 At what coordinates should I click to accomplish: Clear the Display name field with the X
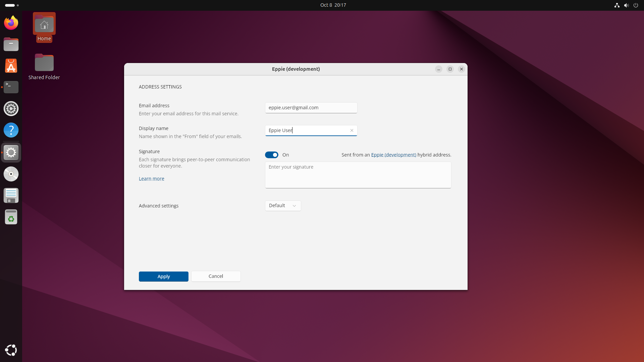point(352,130)
